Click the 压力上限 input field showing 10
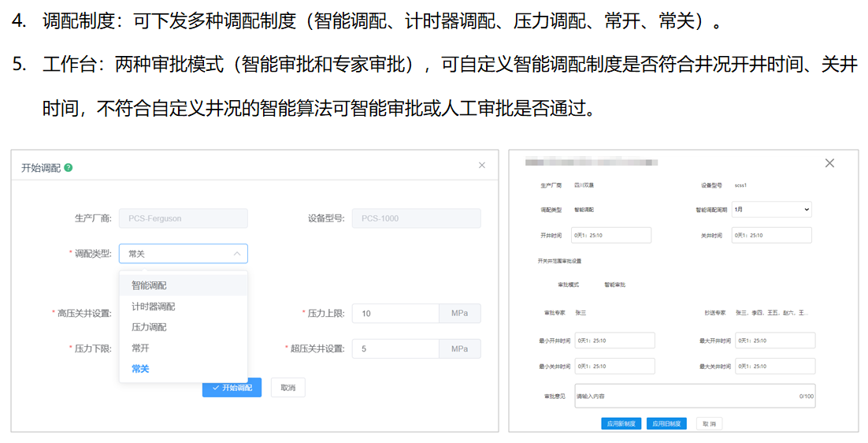 click(395, 314)
